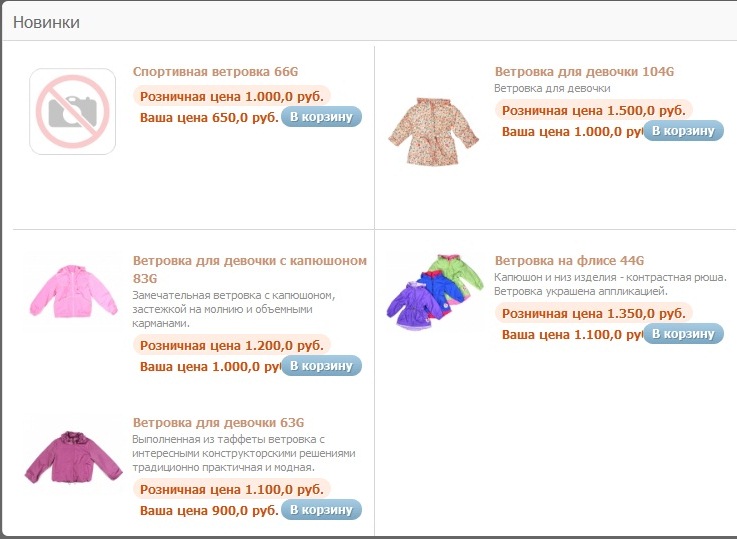Add 'Ветровка для девочки 104G' to cart

pyautogui.click(x=682, y=131)
